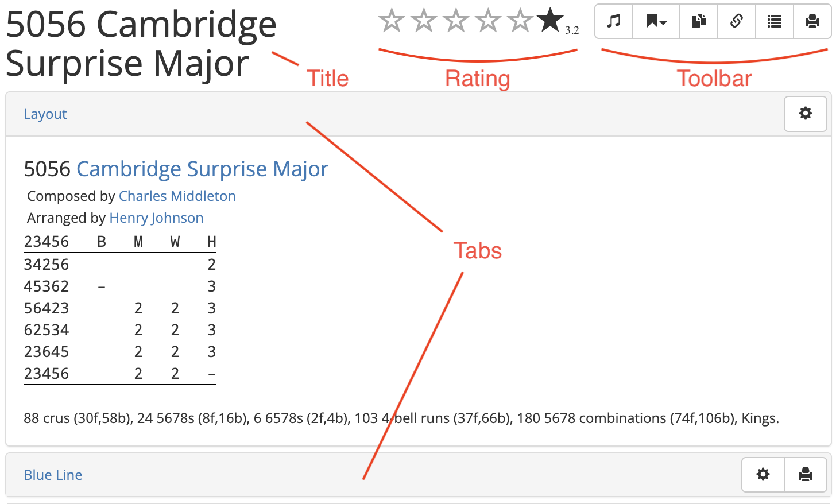
Task: Collapse the Layout tab header
Action: click(x=45, y=114)
